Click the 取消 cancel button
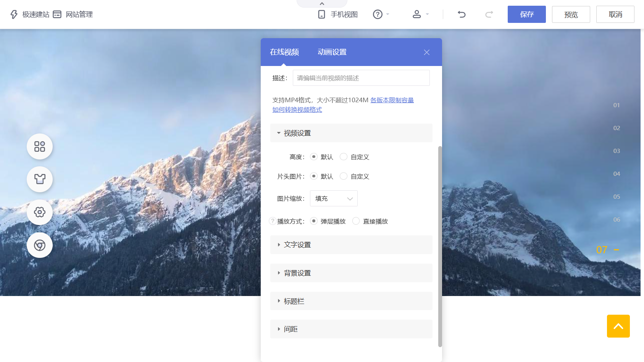The width and height of the screenshot is (644, 362). (x=615, y=14)
